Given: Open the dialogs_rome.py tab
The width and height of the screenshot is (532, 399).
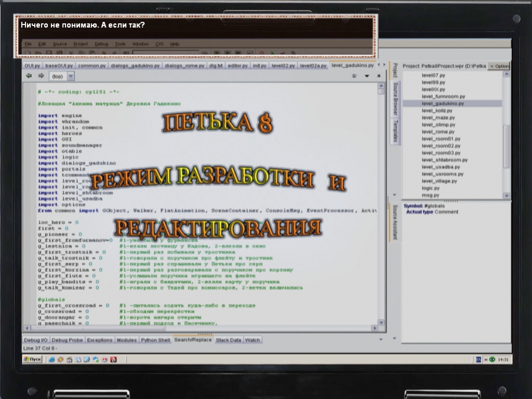Looking at the screenshot, I should pyautogui.click(x=184, y=65).
